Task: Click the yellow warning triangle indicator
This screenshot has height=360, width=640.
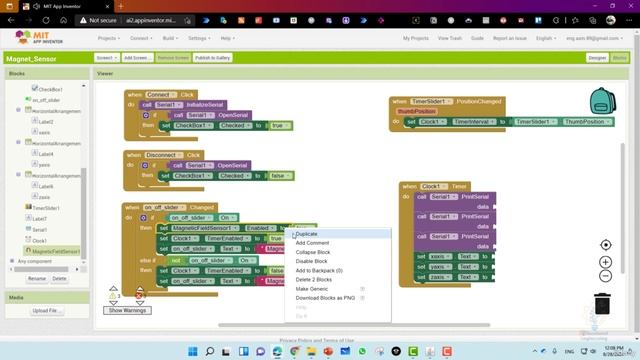Action: [x=113, y=296]
